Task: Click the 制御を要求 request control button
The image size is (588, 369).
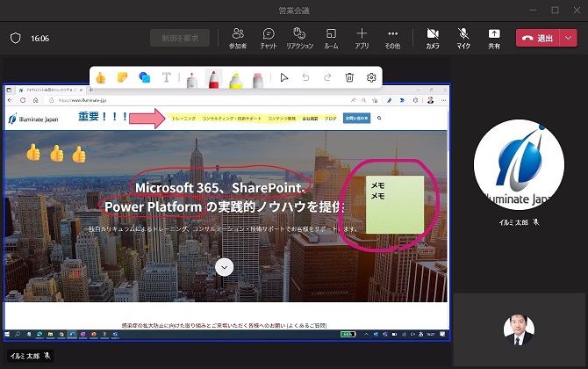Action: pyautogui.click(x=180, y=38)
